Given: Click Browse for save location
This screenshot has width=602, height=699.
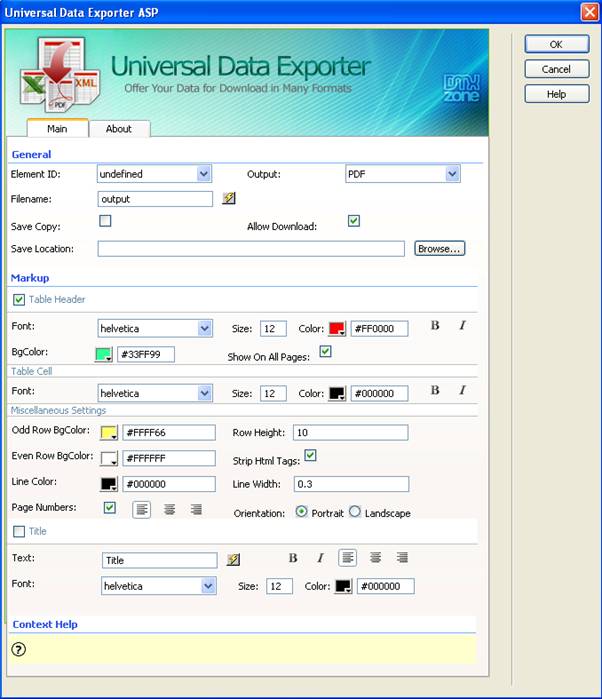Looking at the screenshot, I should (x=440, y=249).
